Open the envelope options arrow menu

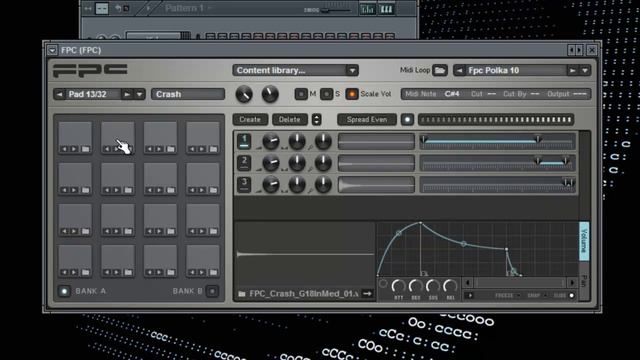tap(469, 296)
